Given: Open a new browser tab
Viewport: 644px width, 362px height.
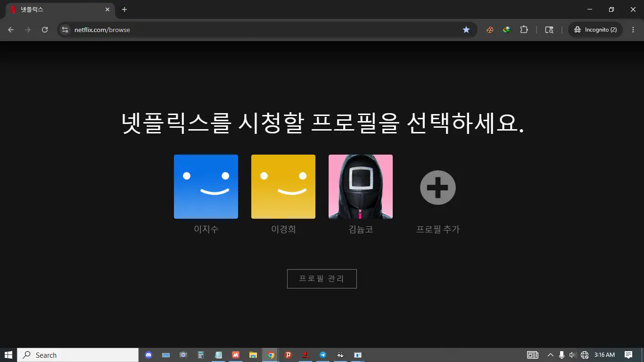Looking at the screenshot, I should coord(124,9).
